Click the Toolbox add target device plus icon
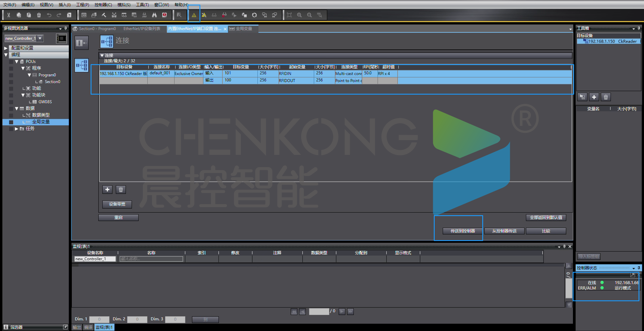 point(594,97)
